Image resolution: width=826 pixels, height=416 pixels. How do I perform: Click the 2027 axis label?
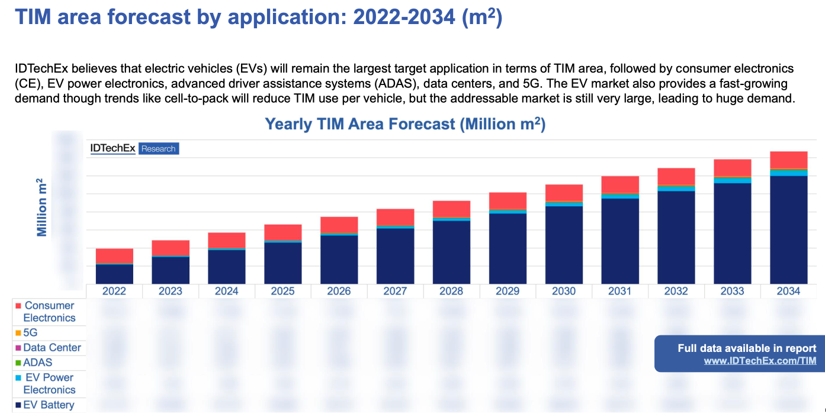tap(395, 291)
